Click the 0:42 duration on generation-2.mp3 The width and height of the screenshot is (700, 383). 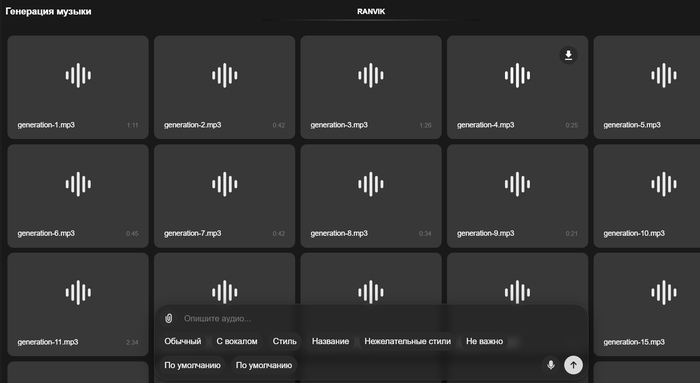(x=279, y=125)
